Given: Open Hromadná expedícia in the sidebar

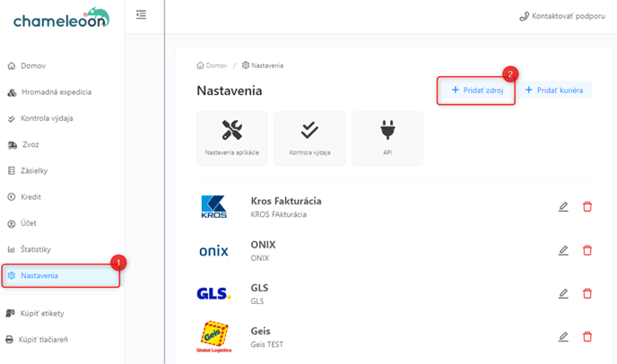Looking at the screenshot, I should coord(49,92).
